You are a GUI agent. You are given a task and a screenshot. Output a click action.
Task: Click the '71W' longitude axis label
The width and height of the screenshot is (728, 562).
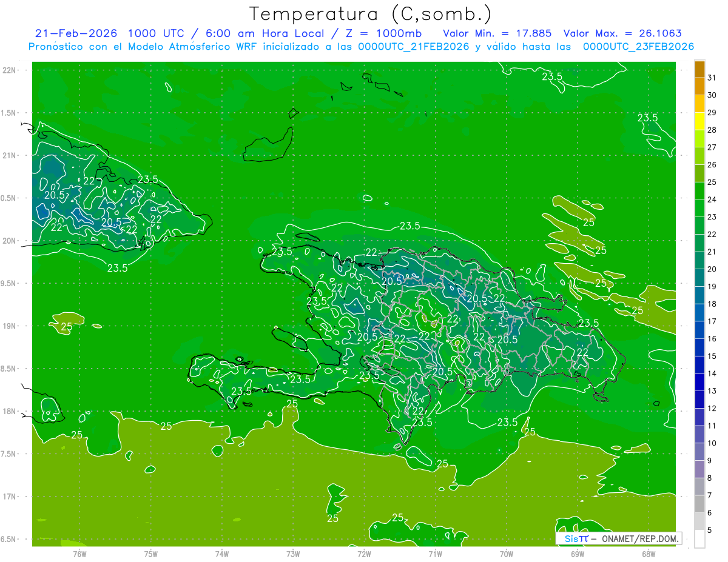click(x=435, y=554)
